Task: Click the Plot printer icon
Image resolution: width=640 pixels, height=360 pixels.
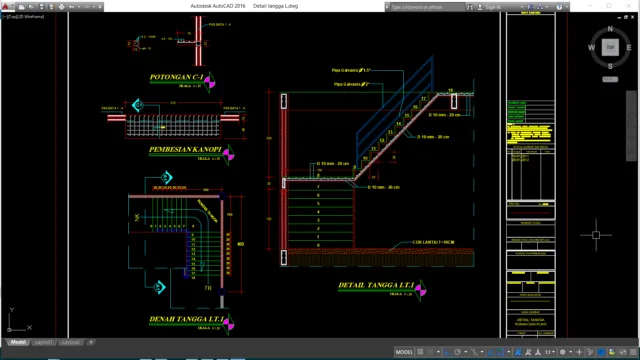Action: click(62, 7)
